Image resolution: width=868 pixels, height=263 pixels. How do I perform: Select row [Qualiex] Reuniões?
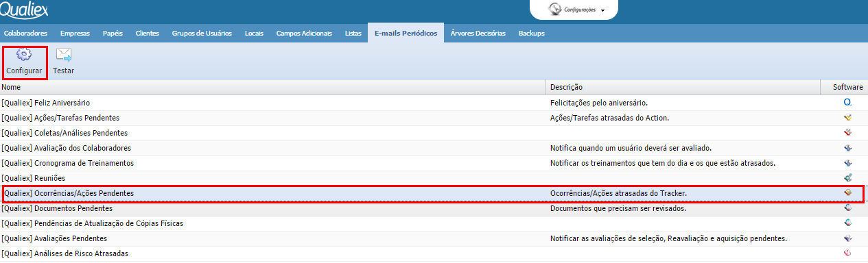(x=434, y=178)
